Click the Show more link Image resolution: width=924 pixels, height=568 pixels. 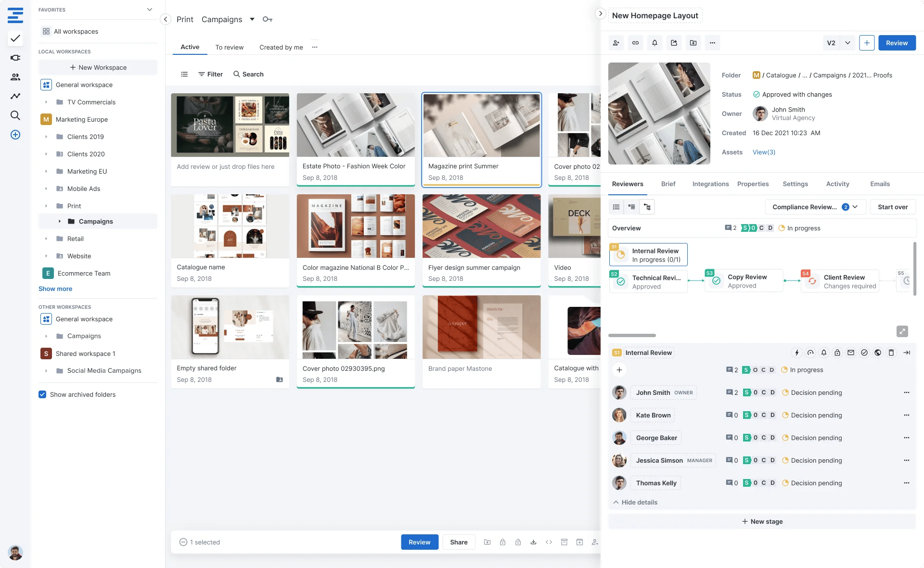55,289
